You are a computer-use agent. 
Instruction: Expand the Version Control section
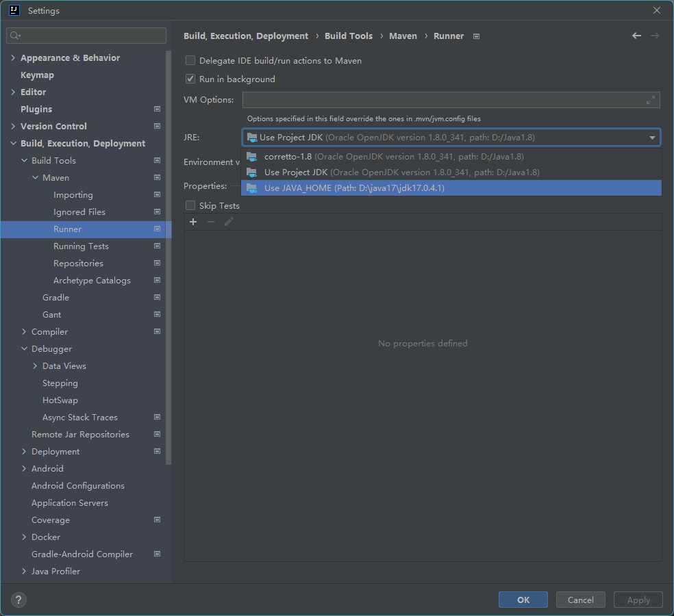pyautogui.click(x=13, y=127)
